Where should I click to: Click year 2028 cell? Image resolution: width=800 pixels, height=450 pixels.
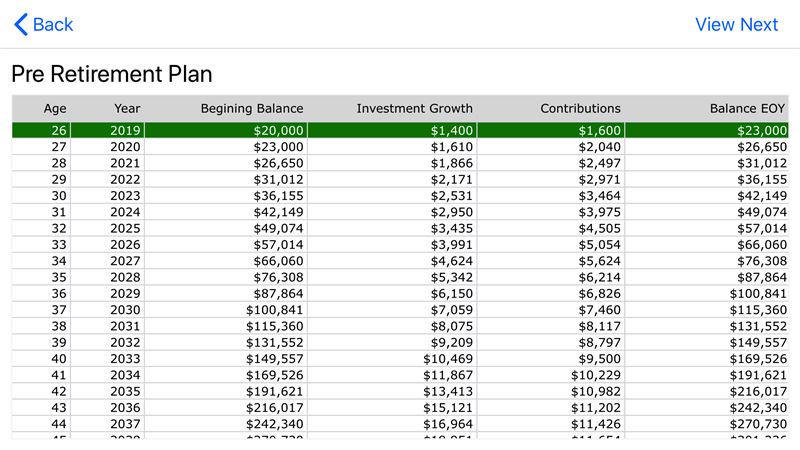tap(108, 277)
